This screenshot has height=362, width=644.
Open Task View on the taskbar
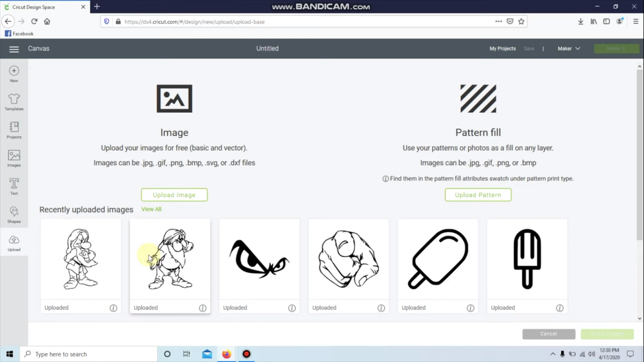(187, 354)
